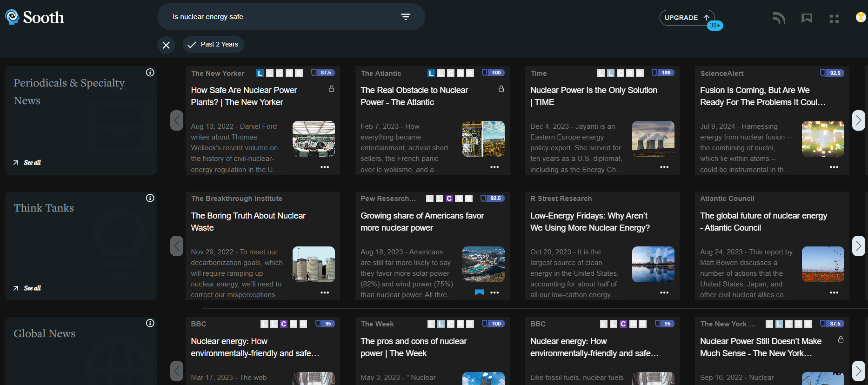The height and width of the screenshot is (385, 868).
Task: Click the 87.5 score badge on The New Yorker
Action: tap(323, 73)
